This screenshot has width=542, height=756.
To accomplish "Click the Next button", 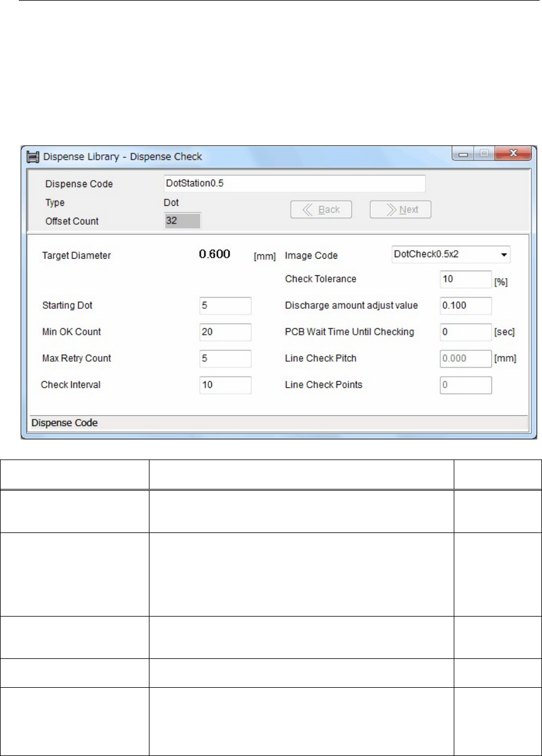I will 400,209.
